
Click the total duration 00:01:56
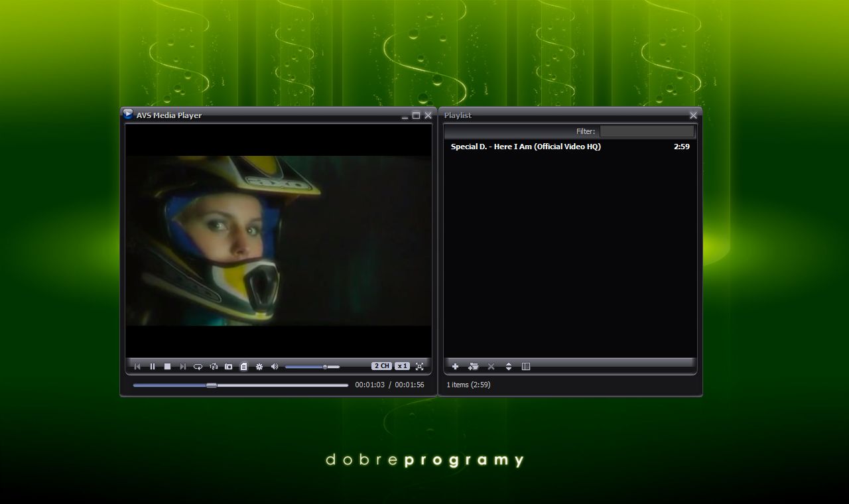point(409,385)
